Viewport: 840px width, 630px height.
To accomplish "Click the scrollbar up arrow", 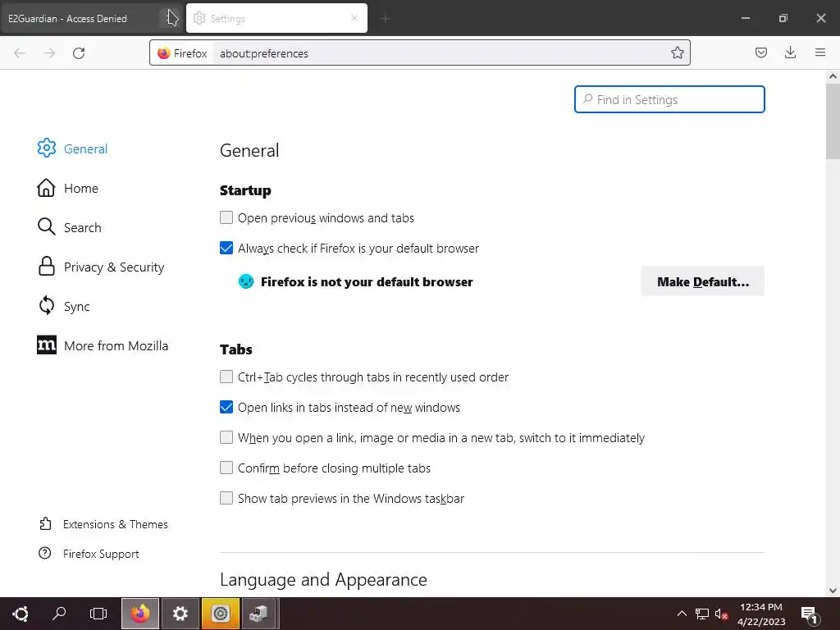I will [833, 76].
